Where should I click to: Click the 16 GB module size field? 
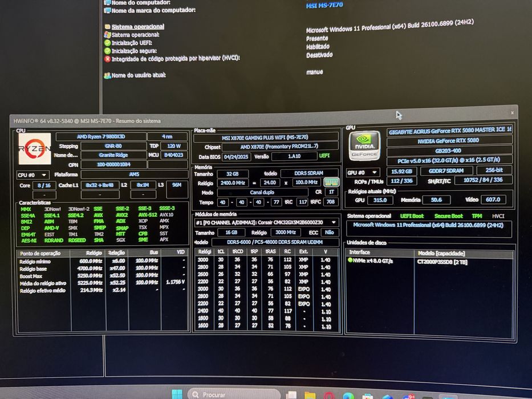coord(232,233)
